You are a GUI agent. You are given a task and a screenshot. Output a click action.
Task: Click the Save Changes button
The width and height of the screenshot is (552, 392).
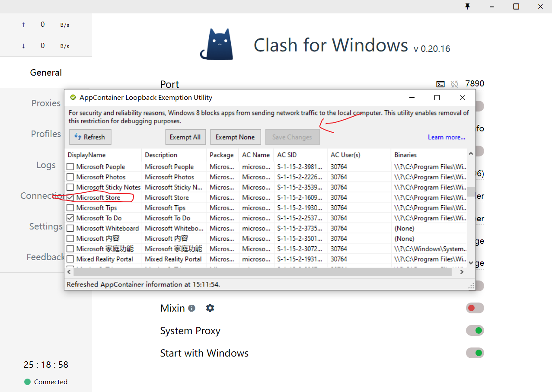point(292,137)
